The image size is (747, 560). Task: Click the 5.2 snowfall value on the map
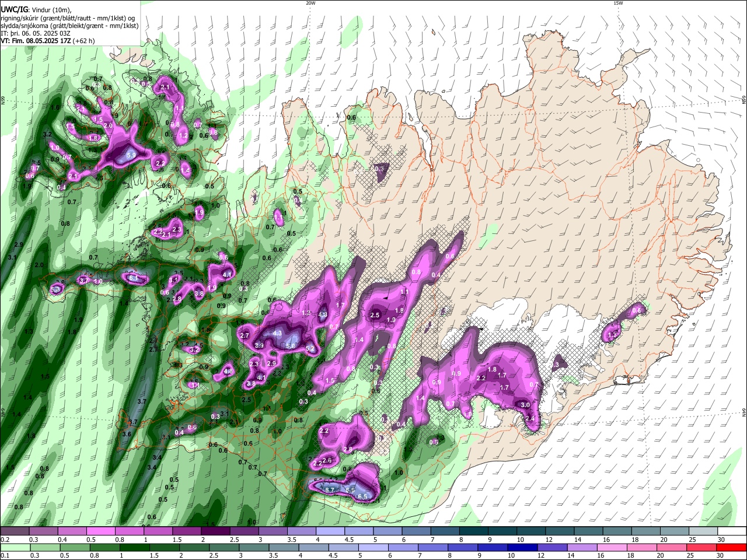point(310,349)
